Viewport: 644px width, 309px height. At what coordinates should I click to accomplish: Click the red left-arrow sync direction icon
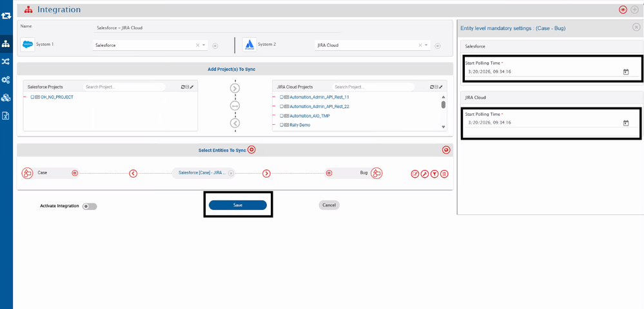point(133,174)
